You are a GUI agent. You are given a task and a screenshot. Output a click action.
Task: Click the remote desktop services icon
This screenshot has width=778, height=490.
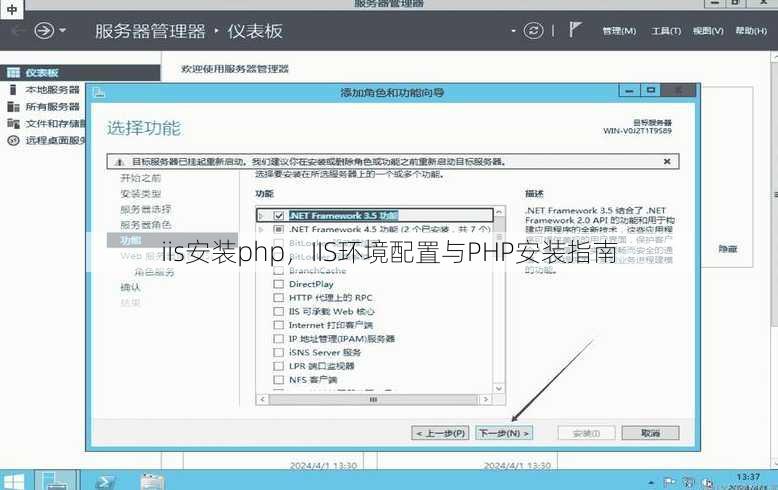(x=13, y=140)
